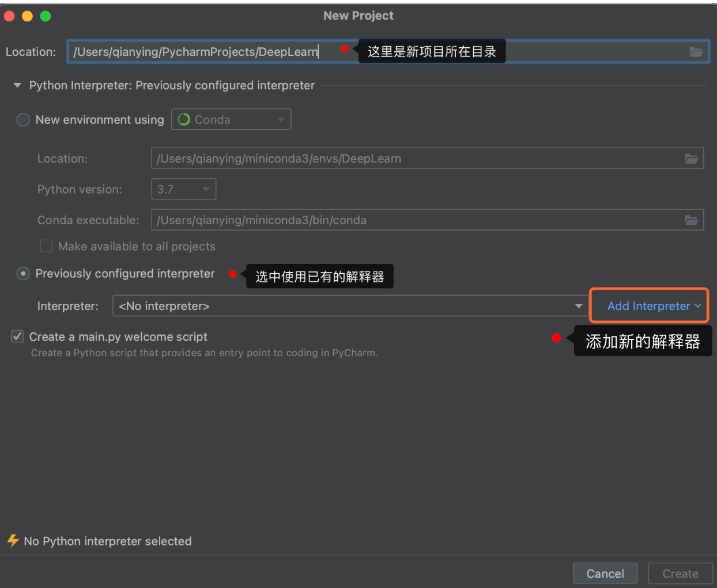Minimize the New Project window

27,16
